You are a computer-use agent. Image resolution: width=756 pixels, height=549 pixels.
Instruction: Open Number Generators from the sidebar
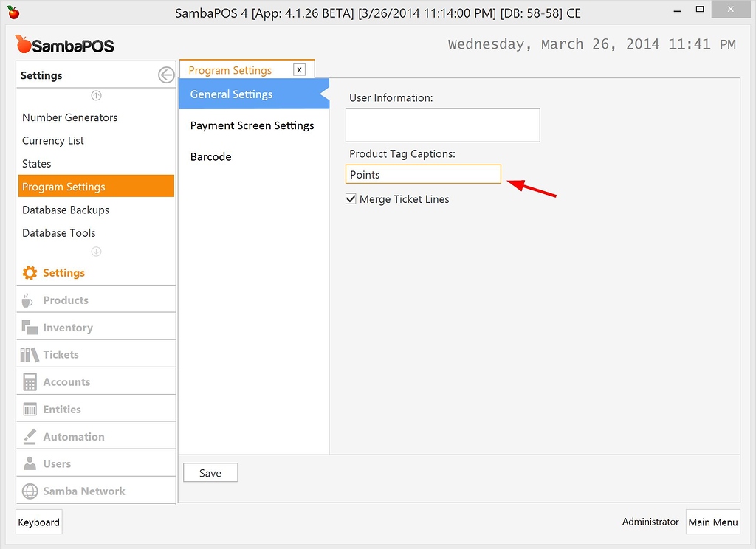point(69,117)
